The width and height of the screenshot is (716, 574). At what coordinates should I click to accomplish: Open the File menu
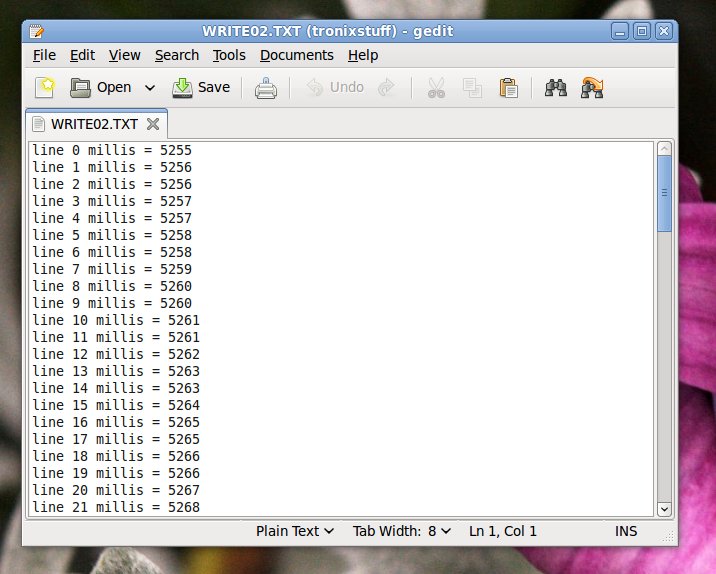(x=44, y=55)
